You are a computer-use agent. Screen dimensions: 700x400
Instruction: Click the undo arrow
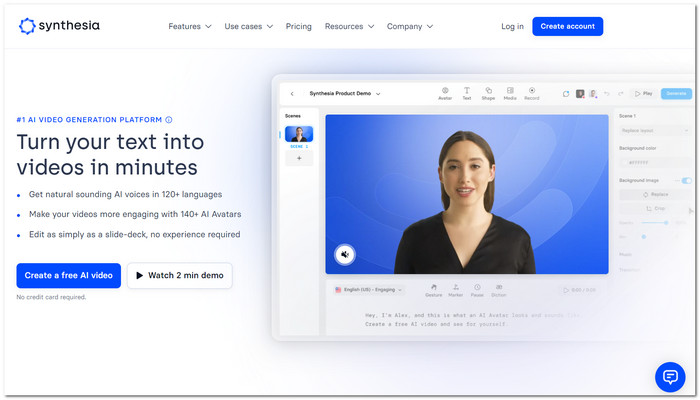pos(607,94)
